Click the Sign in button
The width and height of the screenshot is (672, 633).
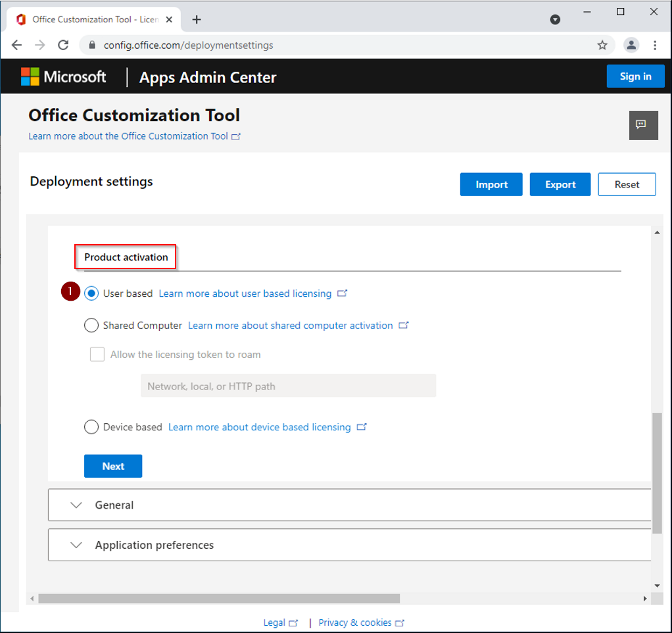pos(636,76)
